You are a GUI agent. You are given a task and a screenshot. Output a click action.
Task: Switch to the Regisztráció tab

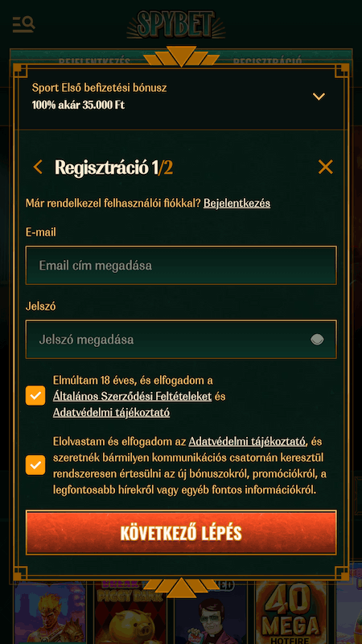tap(268, 62)
